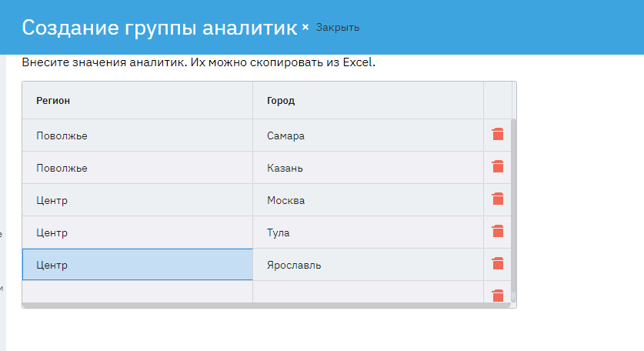The image size is (644, 351).
Task: Delete the Тула row with trash icon
Action: [x=498, y=232]
